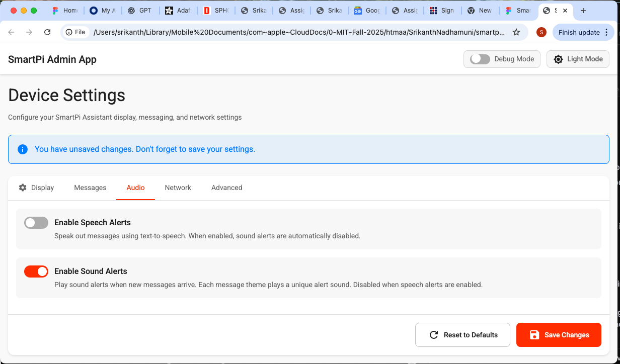
Task: Click Finish update in the browser
Action: click(x=579, y=32)
